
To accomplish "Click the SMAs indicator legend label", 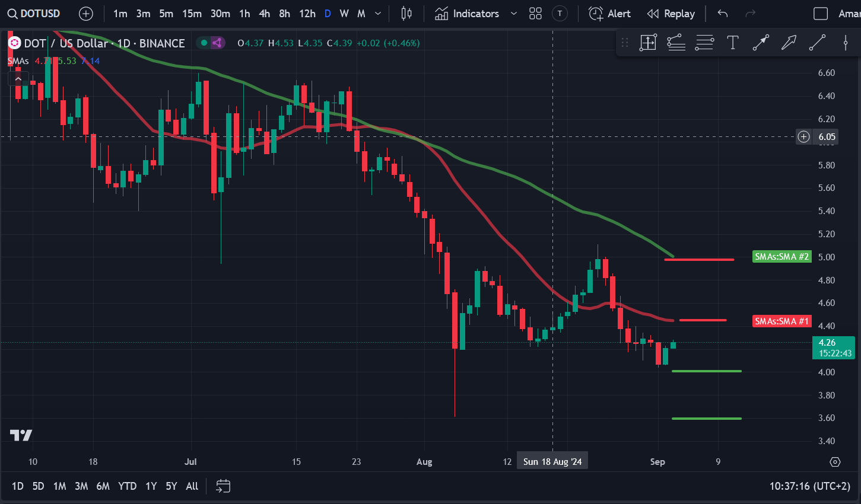I will click(18, 61).
